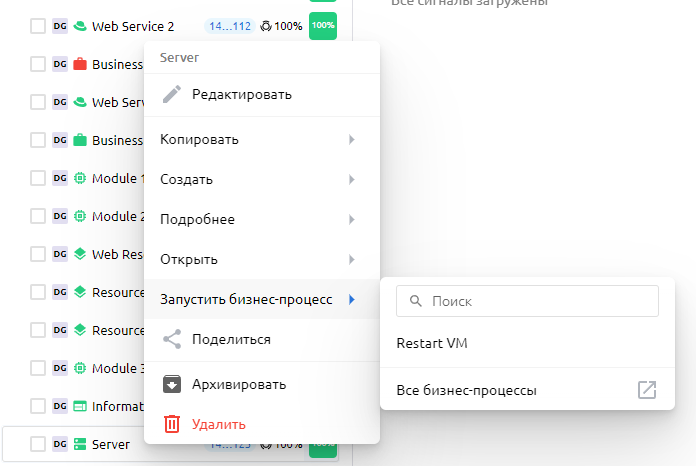Click the Server row's green server icon
Image resolution: width=696 pixels, height=466 pixels.
pyautogui.click(x=80, y=444)
